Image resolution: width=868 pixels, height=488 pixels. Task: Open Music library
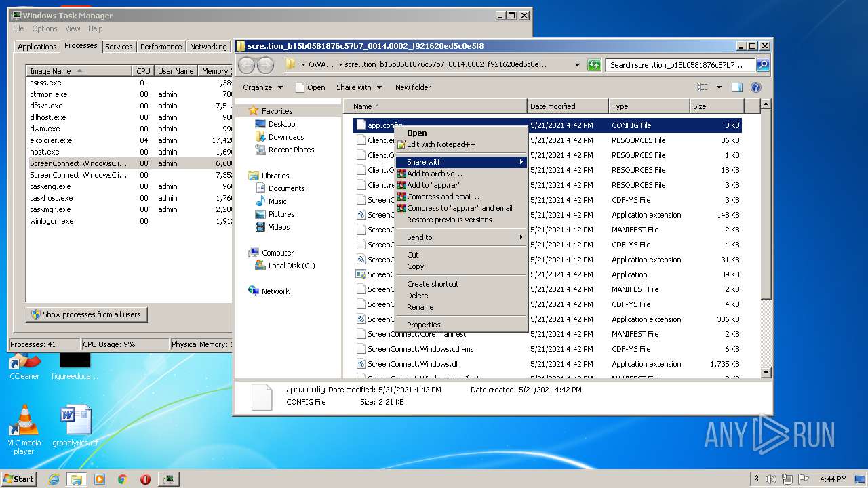277,201
